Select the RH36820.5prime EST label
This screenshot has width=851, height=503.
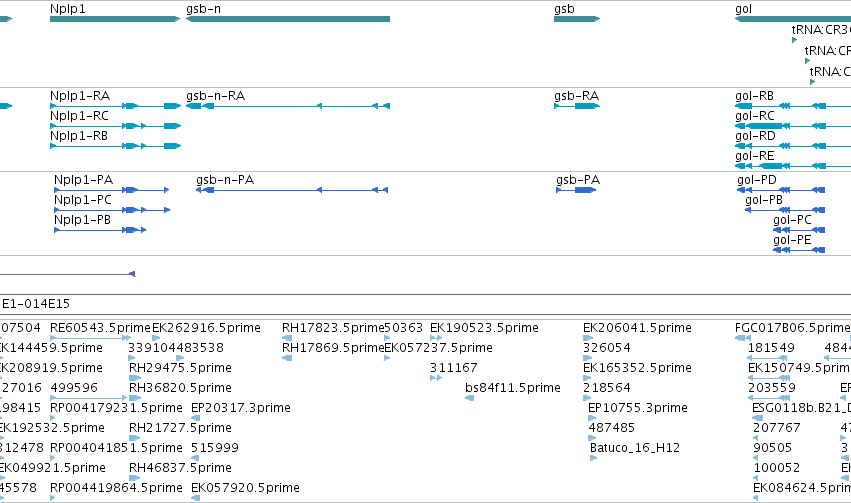pyautogui.click(x=180, y=388)
